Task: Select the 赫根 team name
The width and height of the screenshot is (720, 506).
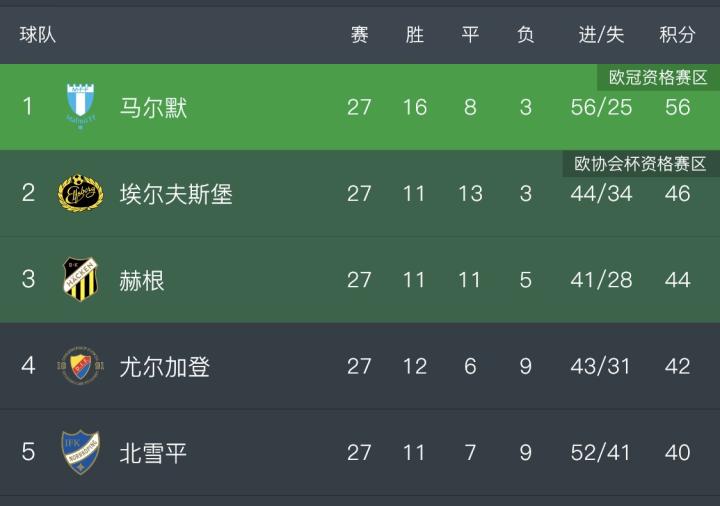Action: [x=141, y=280]
